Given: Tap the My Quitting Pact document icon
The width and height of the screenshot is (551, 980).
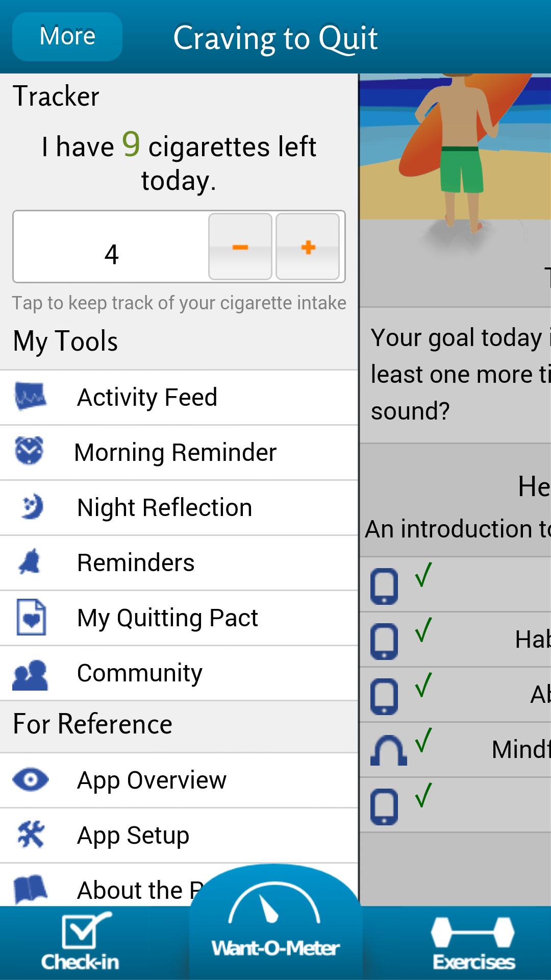Looking at the screenshot, I should tap(31, 618).
